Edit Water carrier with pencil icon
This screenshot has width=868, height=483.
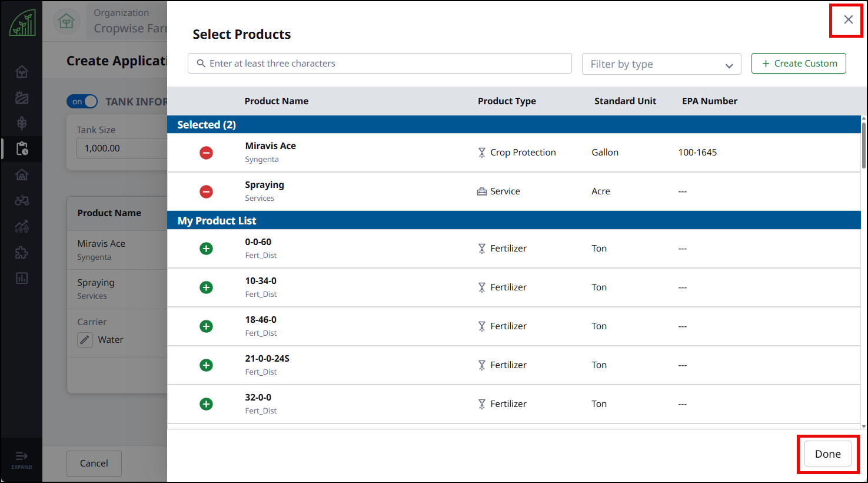(x=85, y=340)
